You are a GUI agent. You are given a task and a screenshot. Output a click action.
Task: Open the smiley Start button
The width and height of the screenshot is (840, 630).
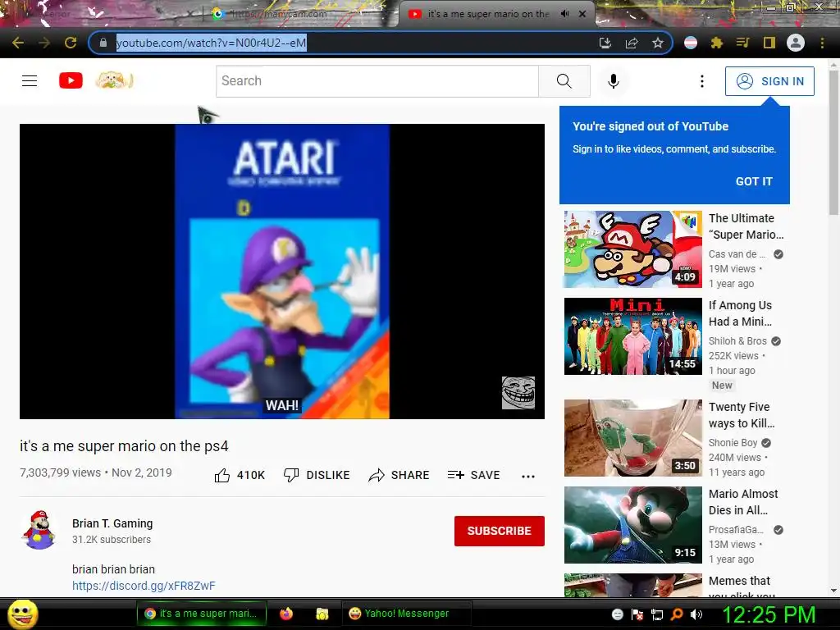point(22,614)
